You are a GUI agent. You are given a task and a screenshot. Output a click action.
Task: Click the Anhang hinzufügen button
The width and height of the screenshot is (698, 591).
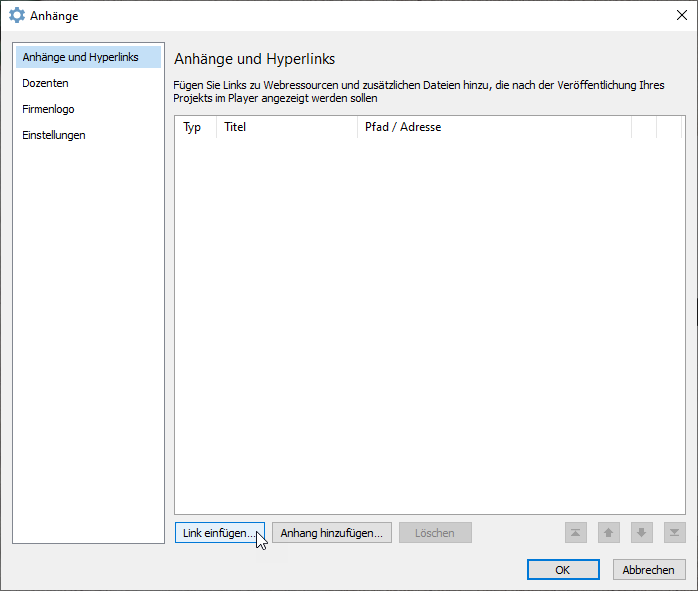point(331,533)
